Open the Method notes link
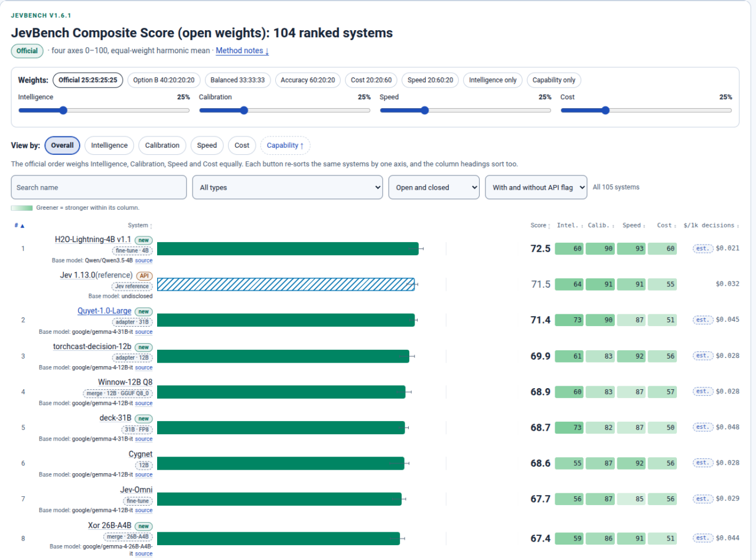756x560 pixels. [x=242, y=51]
